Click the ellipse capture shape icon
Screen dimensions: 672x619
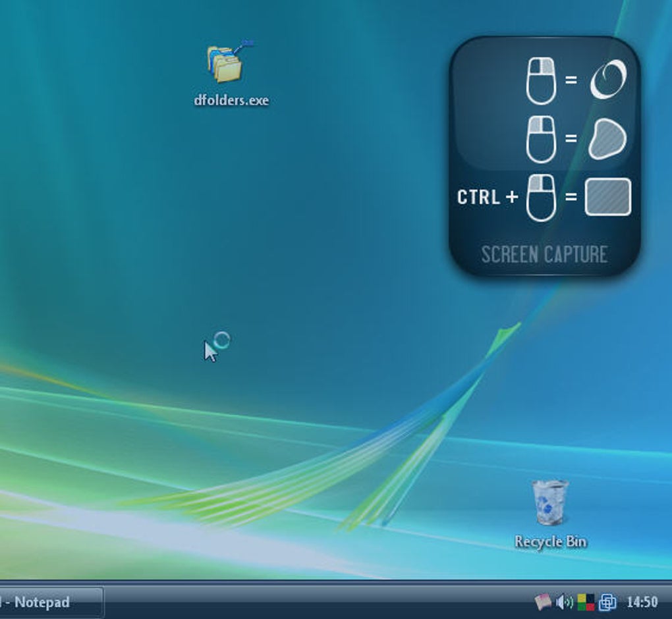pyautogui.click(x=607, y=80)
